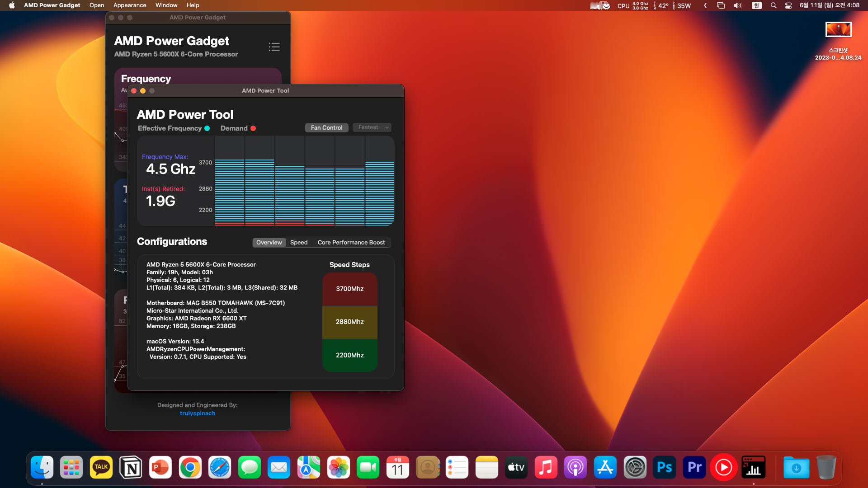Viewport: 868px width, 488px height.
Task: Click the volume icon in menu bar
Action: [738, 5]
